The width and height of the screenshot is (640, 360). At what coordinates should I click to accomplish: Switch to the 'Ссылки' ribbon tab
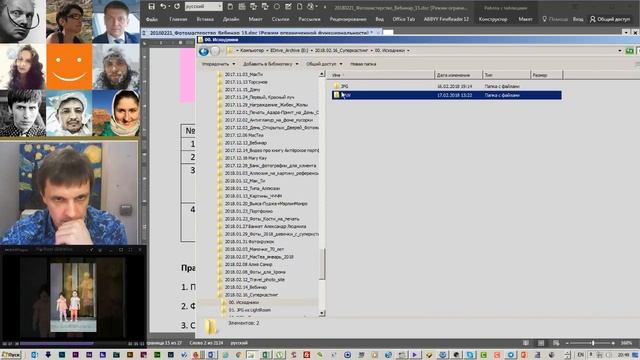click(x=280, y=19)
